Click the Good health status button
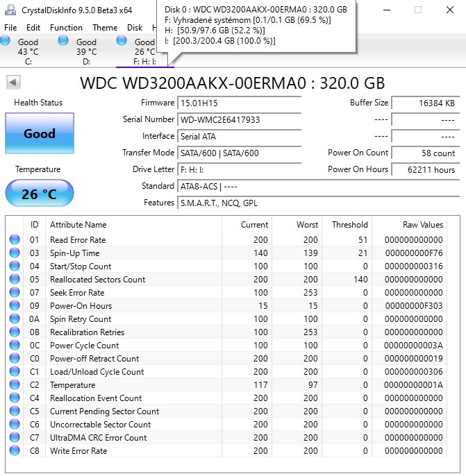 pos(40,133)
